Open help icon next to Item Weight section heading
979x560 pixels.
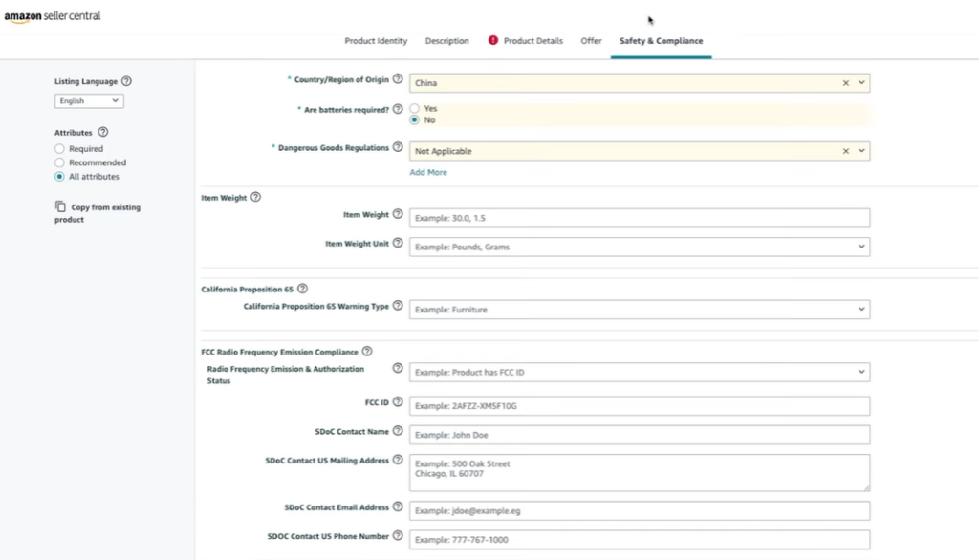(255, 197)
